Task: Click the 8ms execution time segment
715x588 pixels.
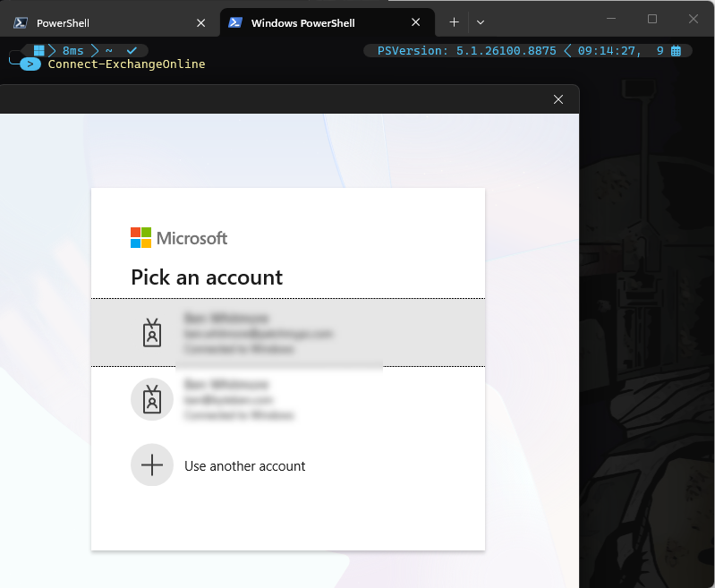Action: click(x=73, y=51)
